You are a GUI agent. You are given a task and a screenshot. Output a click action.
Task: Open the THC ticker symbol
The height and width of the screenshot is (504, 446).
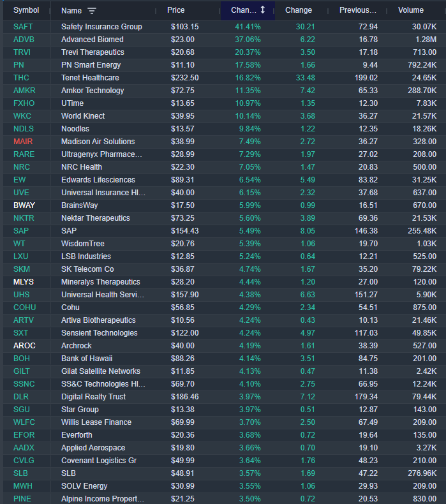point(21,78)
